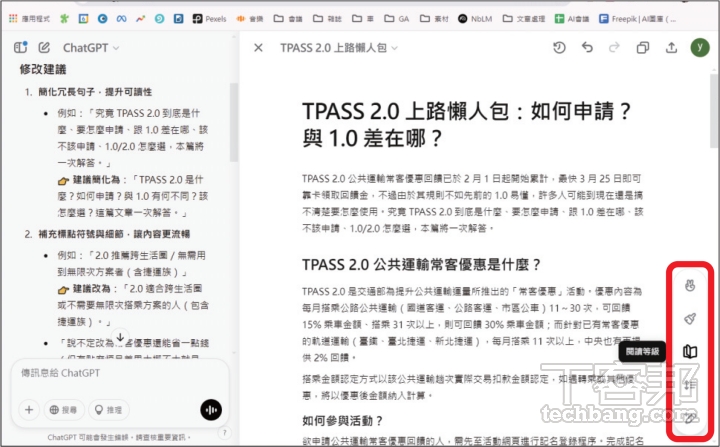Start a new chat with the compose icon
Screen dimensions: 720x447
(44, 47)
